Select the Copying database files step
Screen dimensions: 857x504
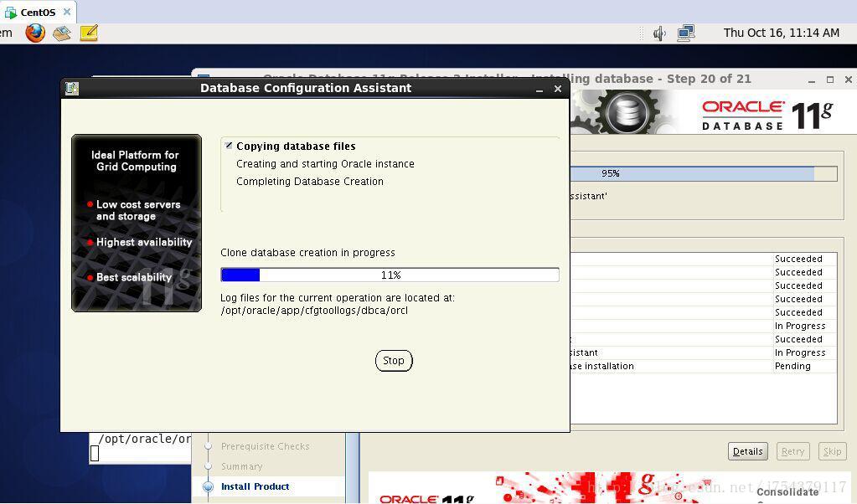[x=296, y=147]
